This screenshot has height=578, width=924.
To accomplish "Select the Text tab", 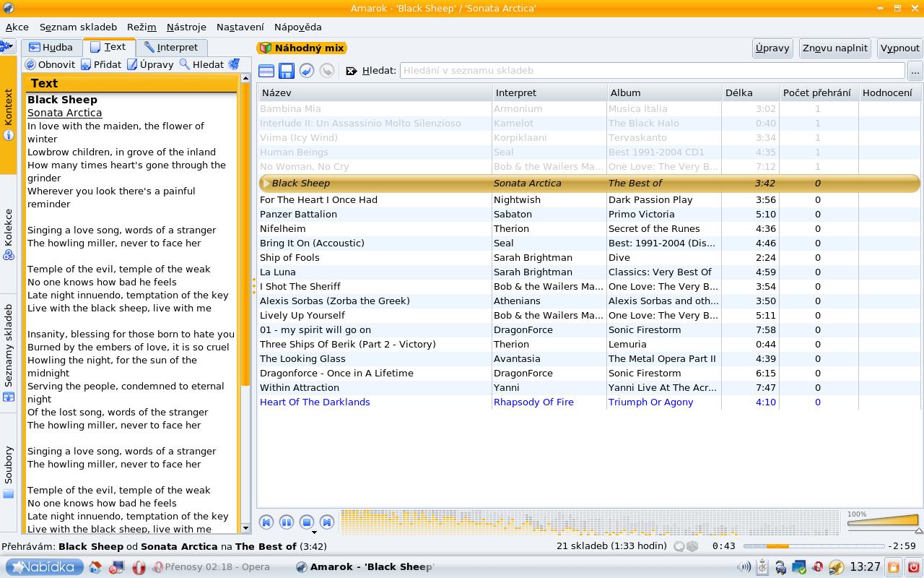I will point(108,46).
